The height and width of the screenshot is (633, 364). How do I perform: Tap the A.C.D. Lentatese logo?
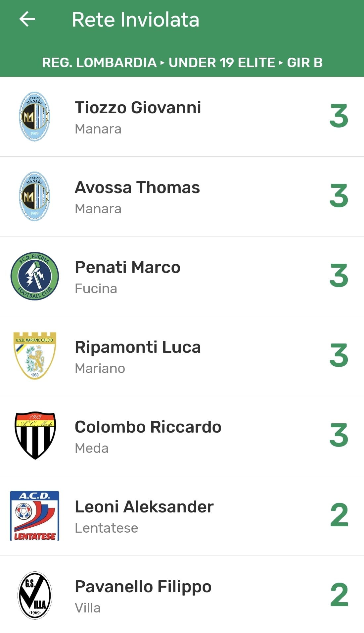(x=35, y=515)
